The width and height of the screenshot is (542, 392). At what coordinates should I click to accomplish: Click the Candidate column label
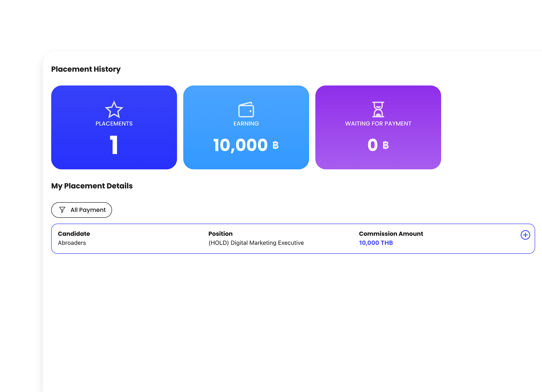coord(74,234)
